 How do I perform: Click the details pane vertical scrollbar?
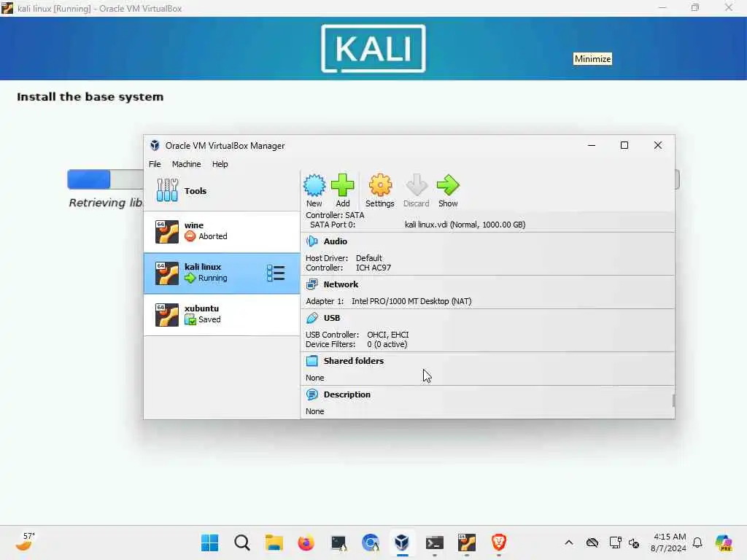[673, 400]
